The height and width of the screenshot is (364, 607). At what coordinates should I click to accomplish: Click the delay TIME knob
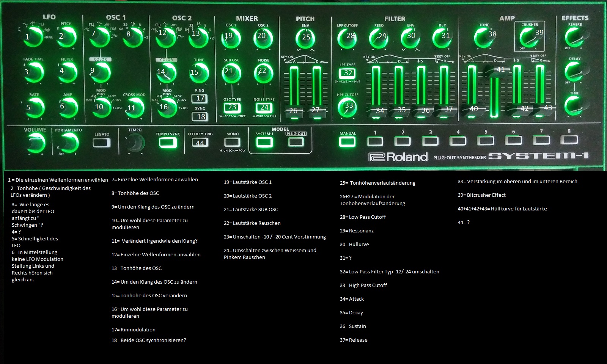pyautogui.click(x=574, y=105)
